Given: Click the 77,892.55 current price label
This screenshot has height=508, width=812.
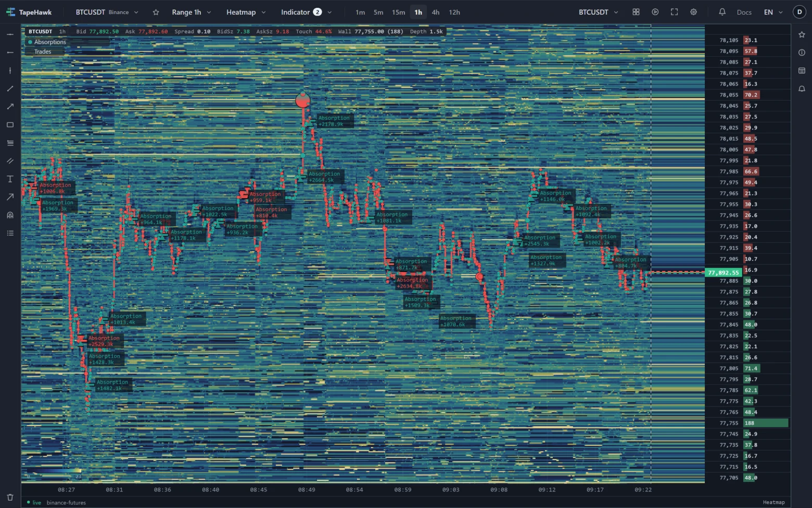Looking at the screenshot, I should click(723, 272).
